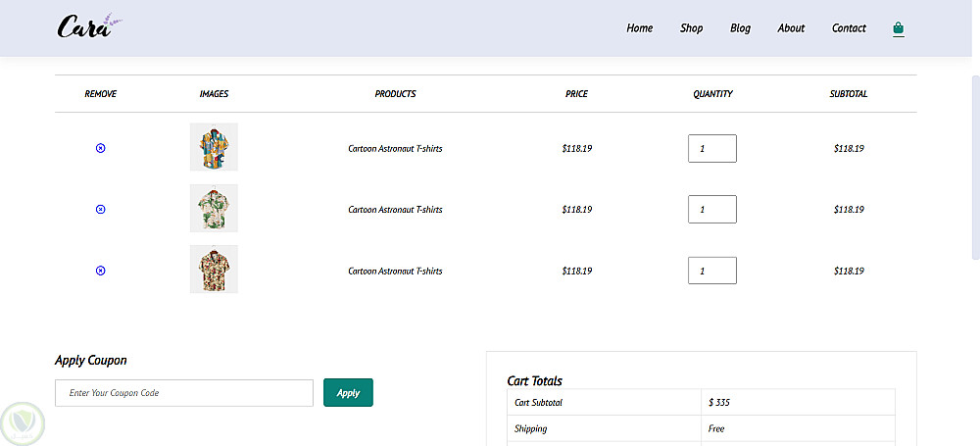Navigate to the Blog page
Screen dimensions: 980x446
point(740,28)
